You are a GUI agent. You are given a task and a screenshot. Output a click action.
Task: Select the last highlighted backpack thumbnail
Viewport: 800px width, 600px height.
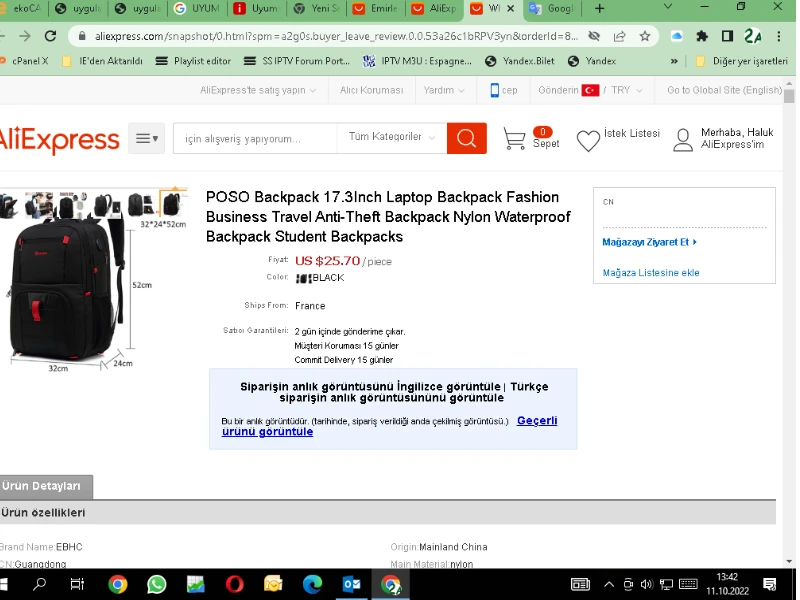(x=172, y=203)
